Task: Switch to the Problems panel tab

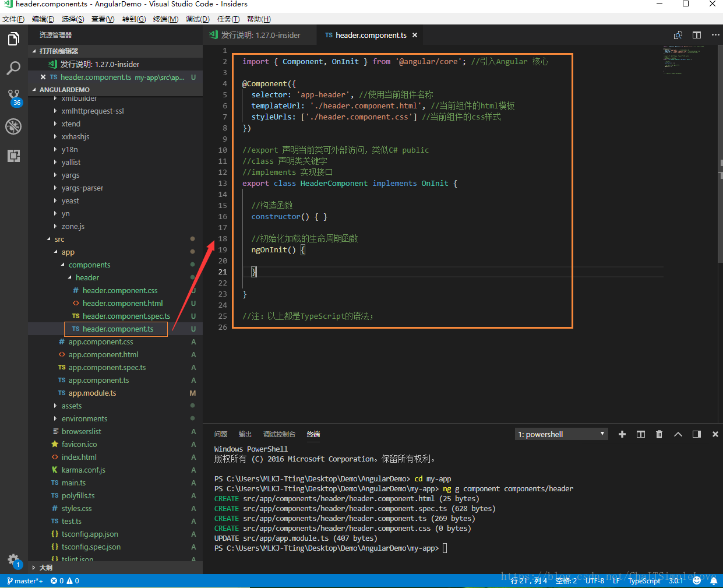Action: point(221,434)
